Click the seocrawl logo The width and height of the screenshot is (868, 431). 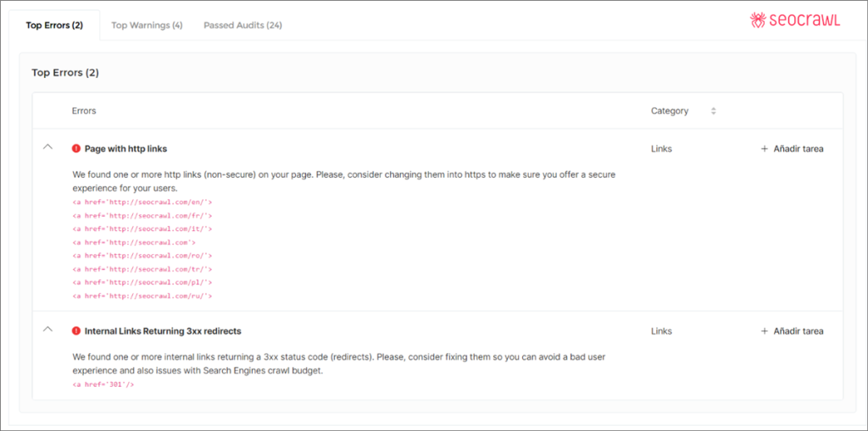tap(794, 20)
